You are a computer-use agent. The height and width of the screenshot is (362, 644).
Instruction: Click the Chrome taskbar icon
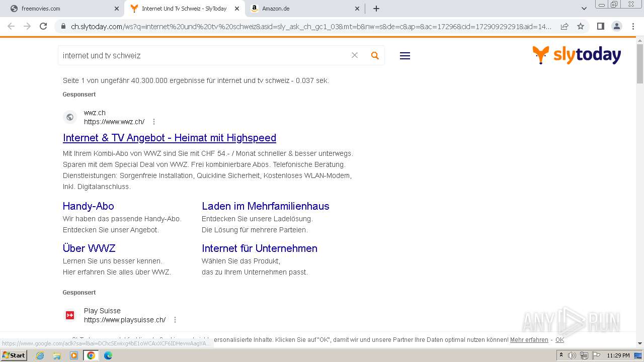[x=91, y=355]
